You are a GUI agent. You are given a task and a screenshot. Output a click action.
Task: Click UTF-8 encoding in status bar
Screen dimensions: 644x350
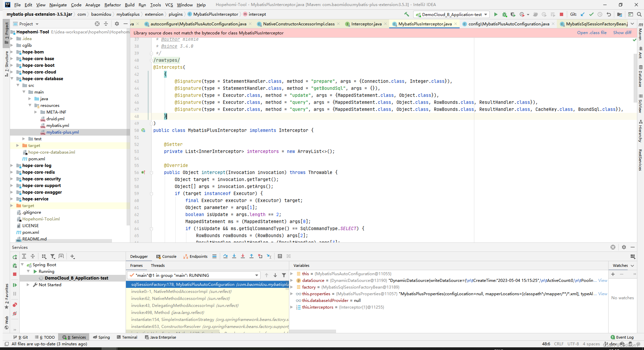point(573,344)
